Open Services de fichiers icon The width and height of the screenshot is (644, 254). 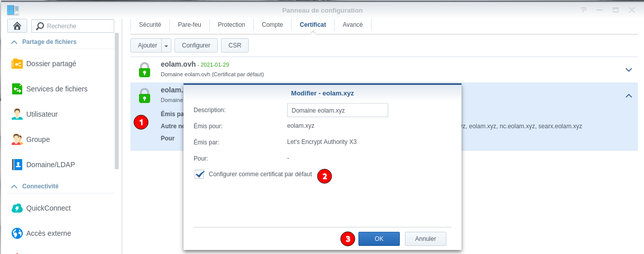click(x=17, y=89)
